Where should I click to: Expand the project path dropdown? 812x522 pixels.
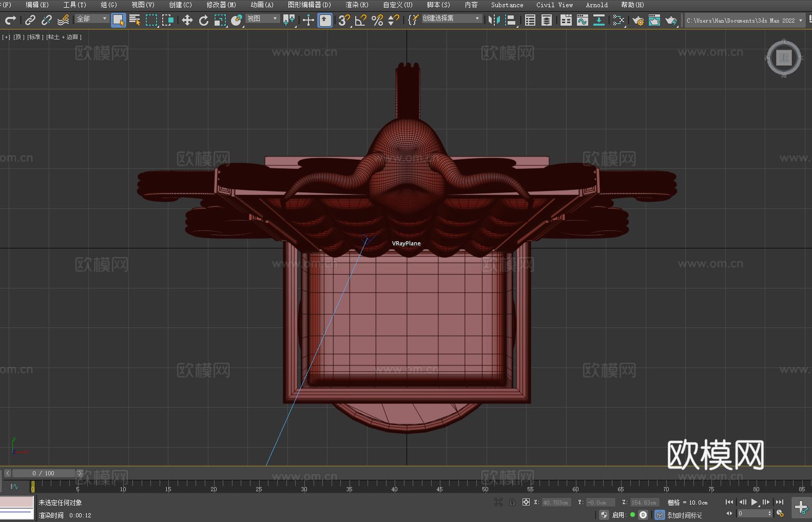(x=800, y=21)
